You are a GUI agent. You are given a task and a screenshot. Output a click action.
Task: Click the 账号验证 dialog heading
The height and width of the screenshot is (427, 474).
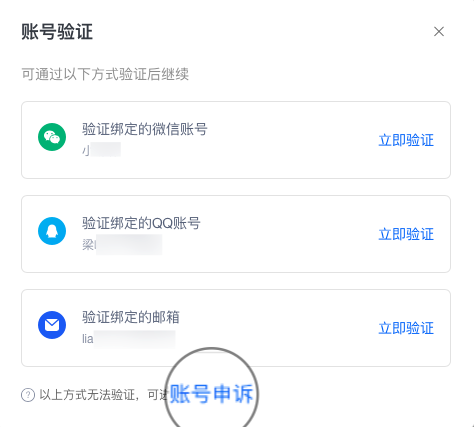pos(57,32)
